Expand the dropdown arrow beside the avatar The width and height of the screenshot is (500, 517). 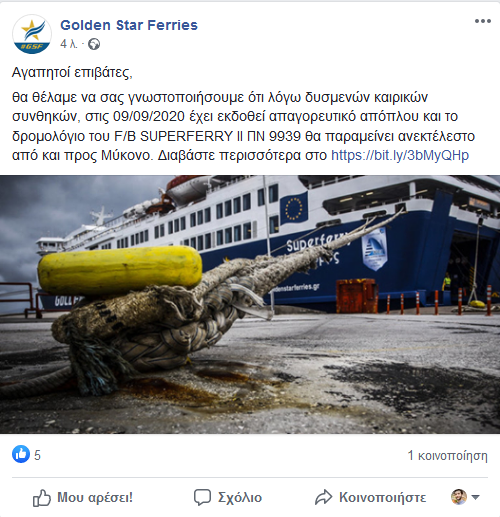[x=476, y=497]
